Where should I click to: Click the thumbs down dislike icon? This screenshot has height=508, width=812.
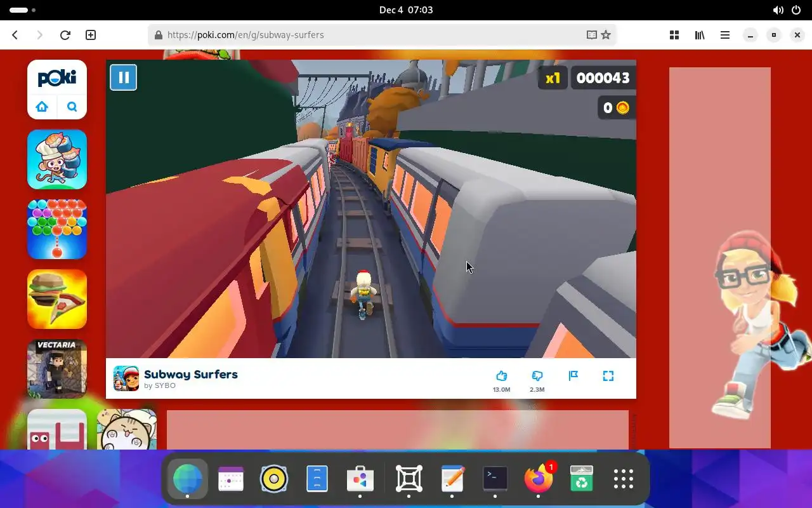pos(537,375)
